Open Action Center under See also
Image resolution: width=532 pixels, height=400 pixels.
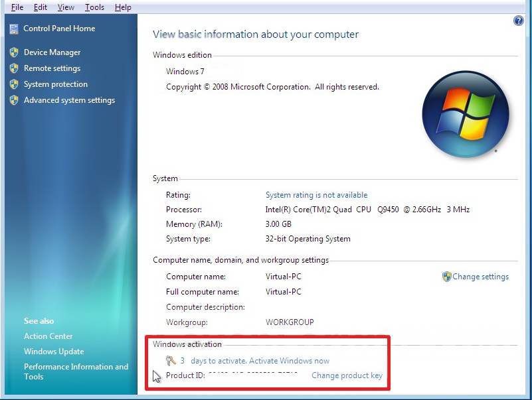48,336
